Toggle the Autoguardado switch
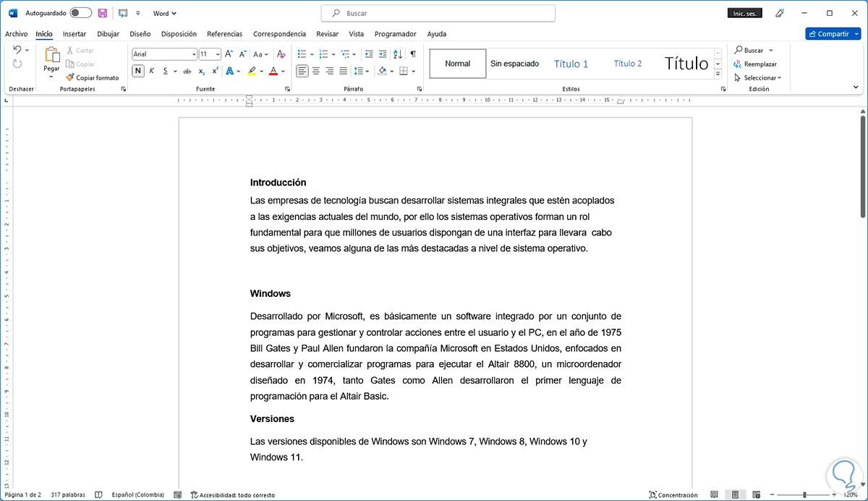Image resolution: width=868 pixels, height=501 pixels. click(x=81, y=13)
